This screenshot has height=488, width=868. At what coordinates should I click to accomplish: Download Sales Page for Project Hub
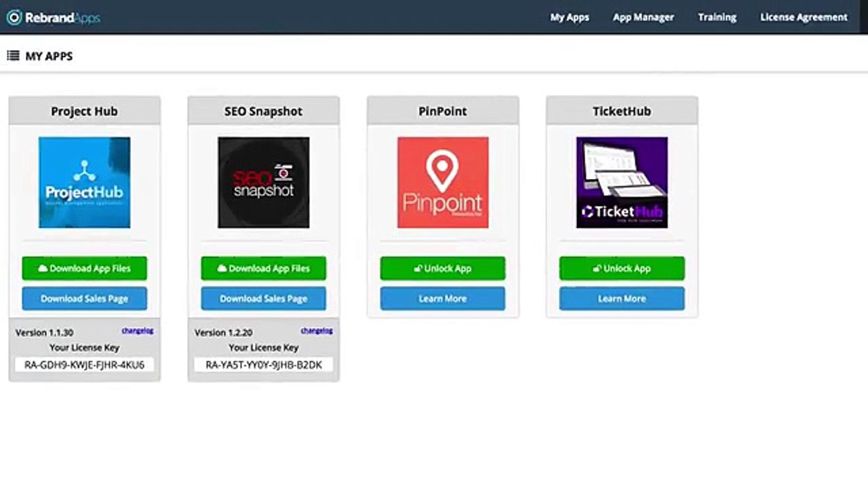(x=84, y=298)
